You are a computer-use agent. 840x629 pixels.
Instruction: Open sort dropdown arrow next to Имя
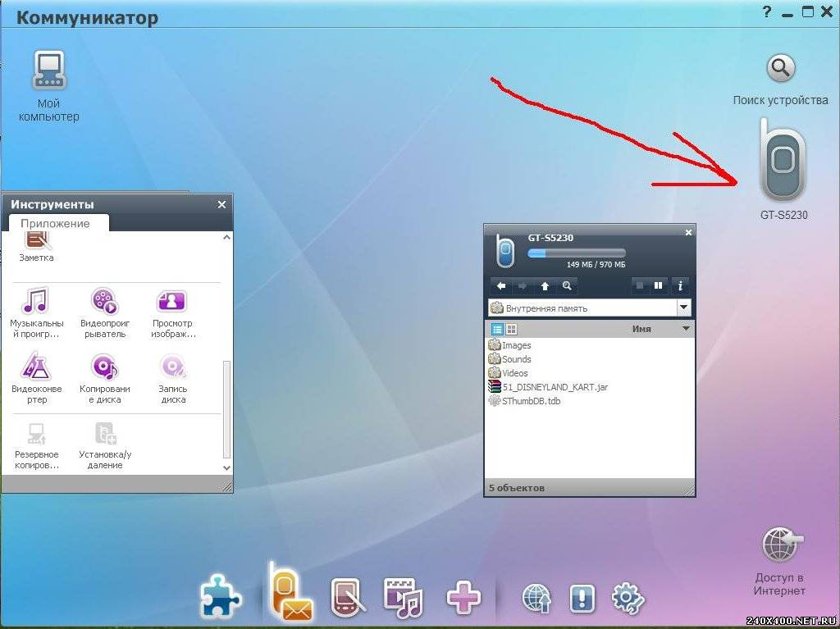point(686,328)
